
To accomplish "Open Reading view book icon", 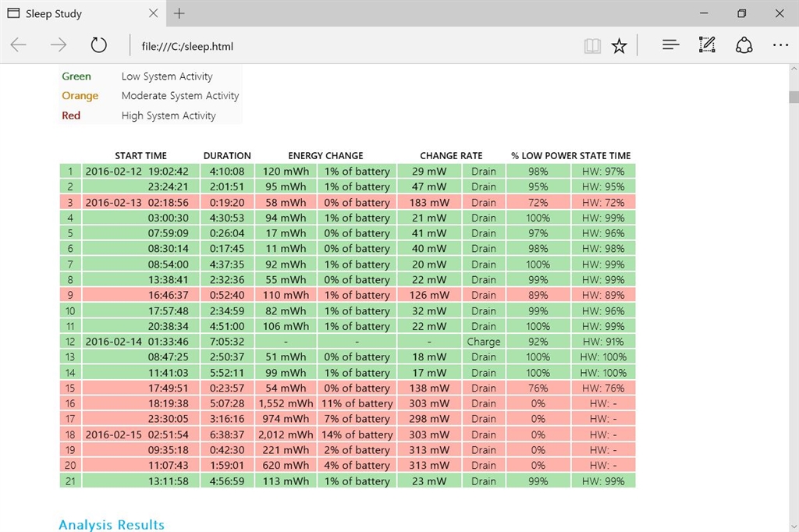I will point(592,46).
